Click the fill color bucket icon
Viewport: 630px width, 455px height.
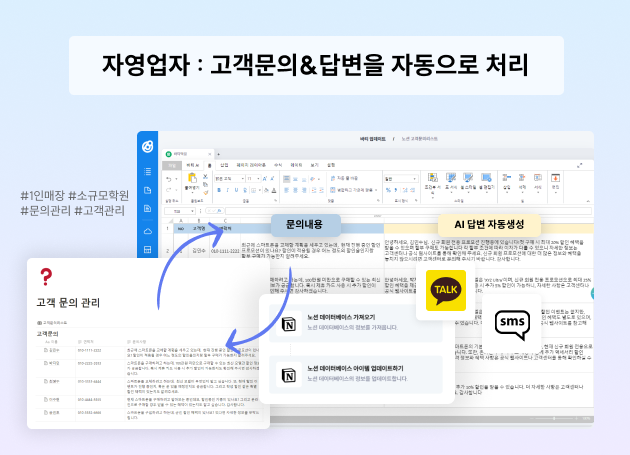[x=266, y=190]
